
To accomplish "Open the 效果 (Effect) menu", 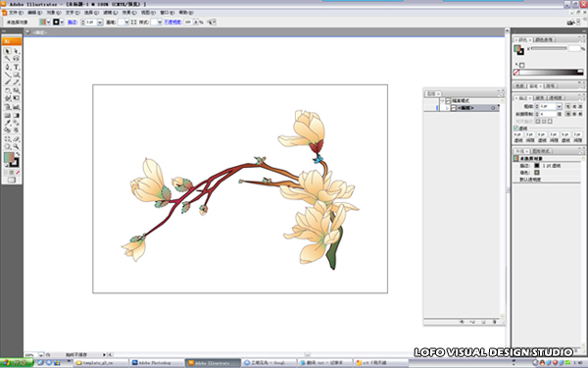I will (129, 13).
